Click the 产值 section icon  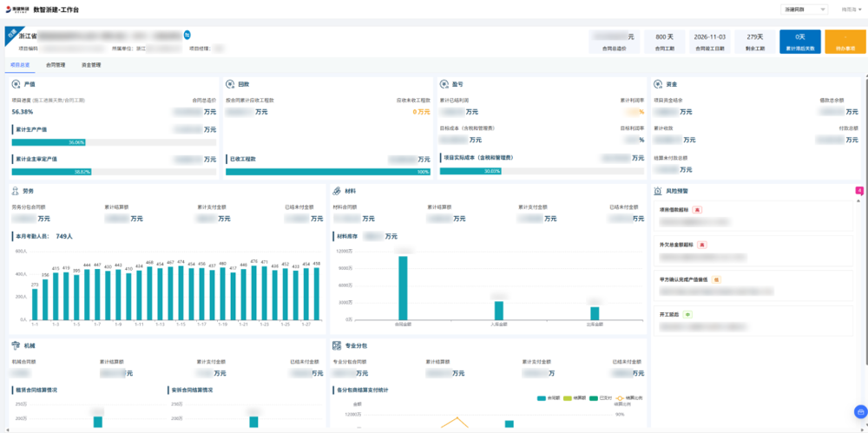click(x=16, y=84)
